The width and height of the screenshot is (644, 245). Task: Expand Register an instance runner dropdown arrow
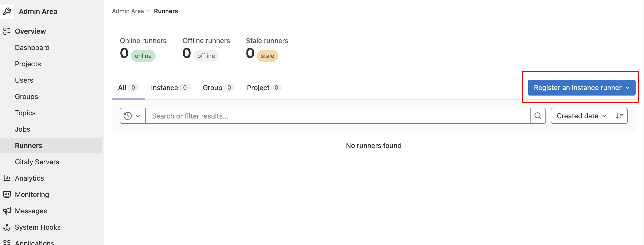click(627, 88)
